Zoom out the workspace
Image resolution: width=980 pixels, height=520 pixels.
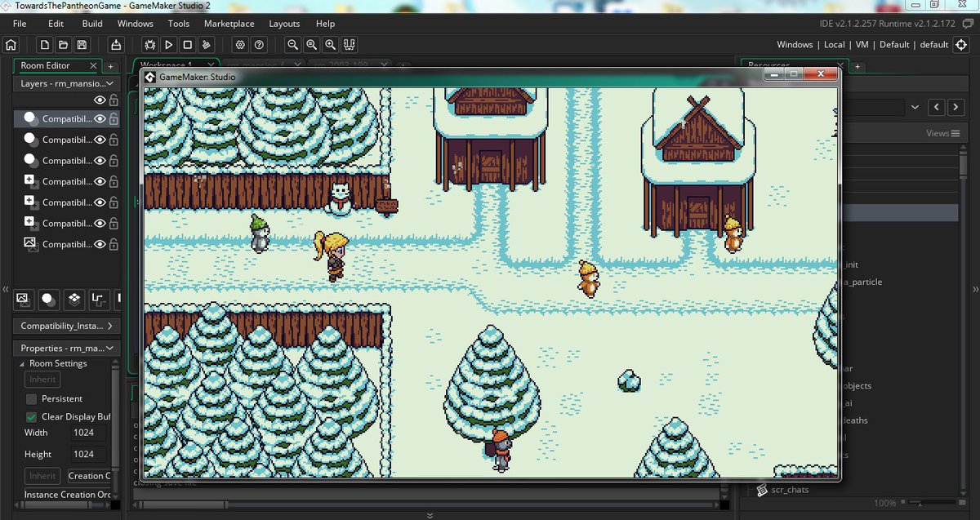(292, 45)
